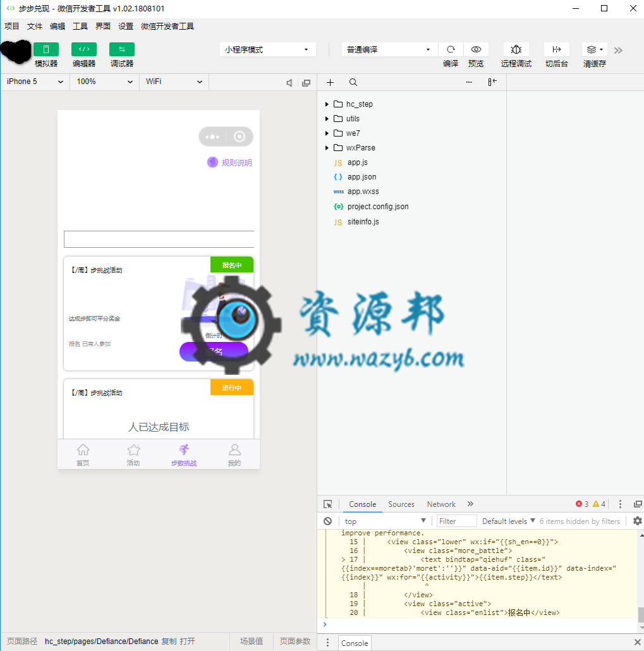Open file tree more options ellipsis
Screen dimensions: 644x651
469,82
